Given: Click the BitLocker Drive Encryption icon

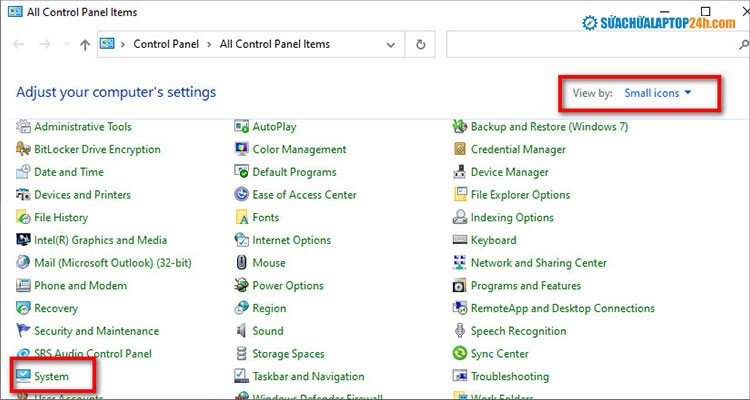Looking at the screenshot, I should [24, 149].
